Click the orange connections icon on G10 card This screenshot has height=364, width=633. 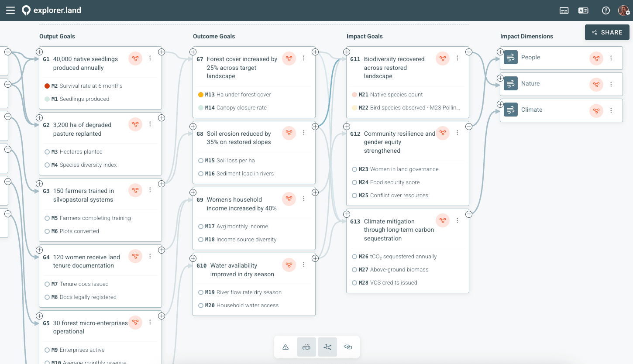click(x=289, y=265)
